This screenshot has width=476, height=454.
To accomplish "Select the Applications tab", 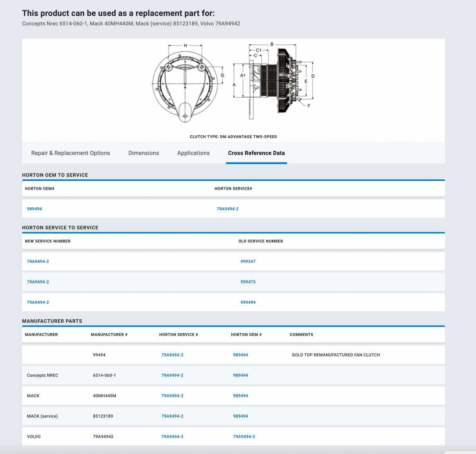I will click(x=193, y=153).
